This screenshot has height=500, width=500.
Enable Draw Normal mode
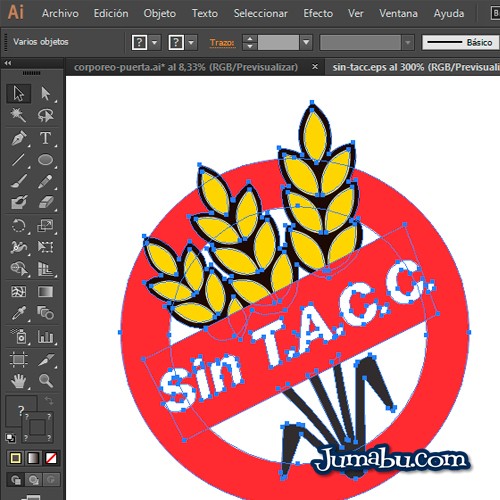[15, 480]
